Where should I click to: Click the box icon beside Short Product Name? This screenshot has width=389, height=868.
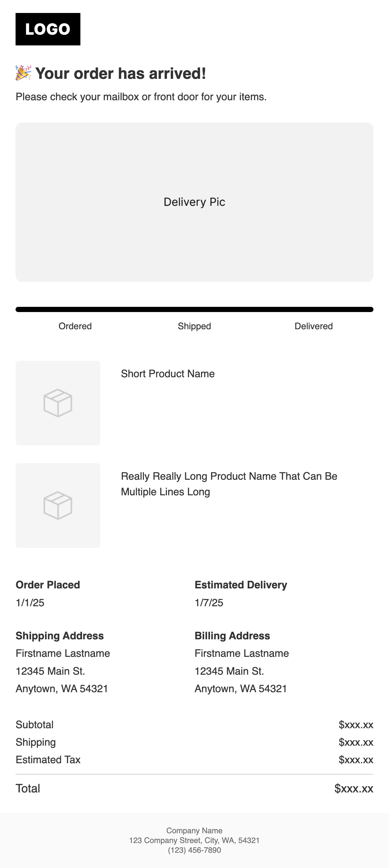coord(58,403)
